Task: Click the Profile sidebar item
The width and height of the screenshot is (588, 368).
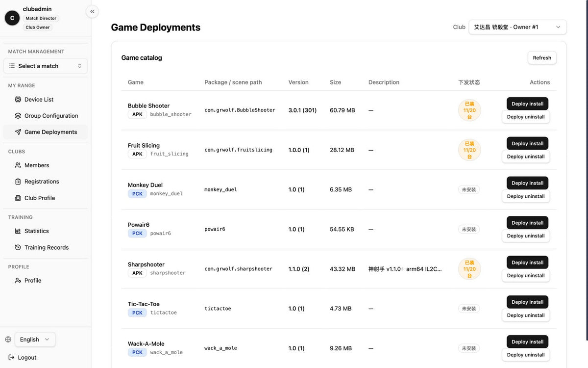Action: point(46,281)
